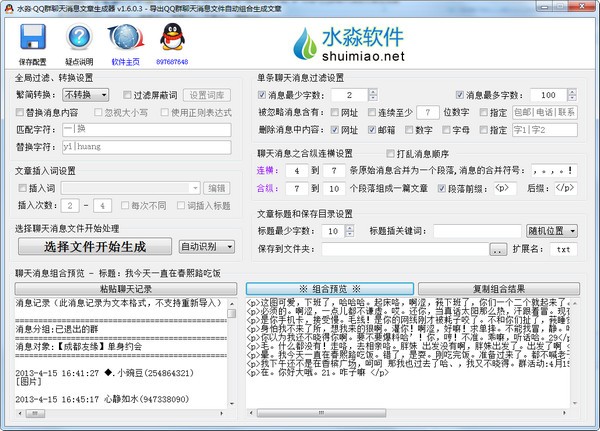This screenshot has width=600, height=431.
Task: Click the save configuration floppy disk icon
Action: (33, 38)
